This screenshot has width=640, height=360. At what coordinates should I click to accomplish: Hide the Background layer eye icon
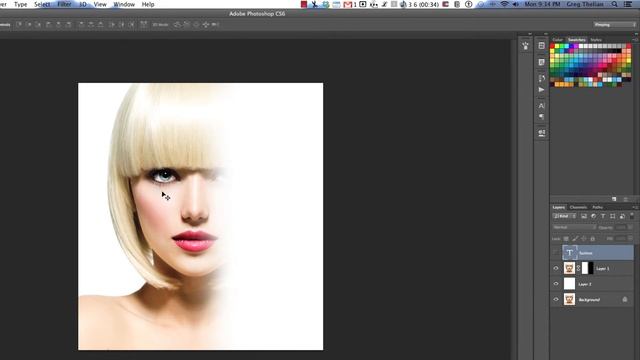(x=556, y=299)
